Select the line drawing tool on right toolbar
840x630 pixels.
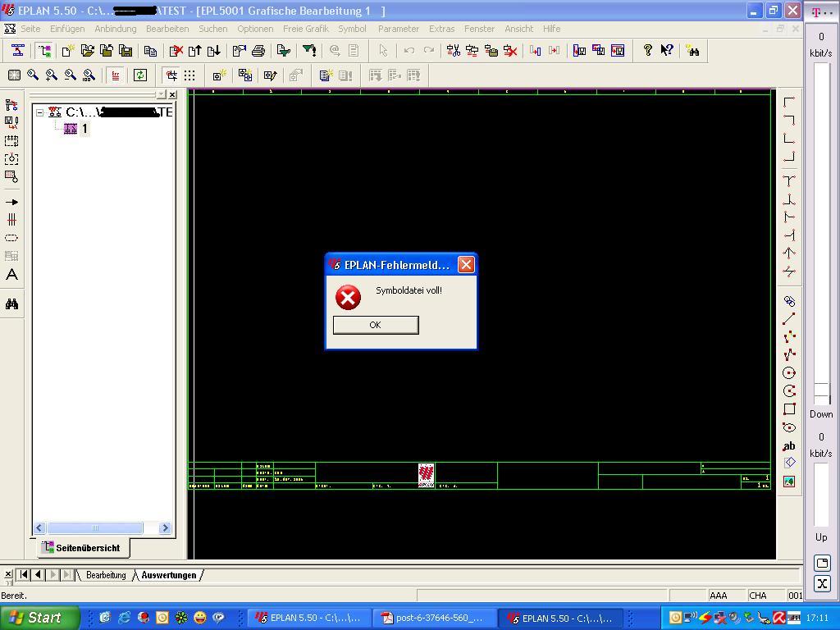(789, 319)
